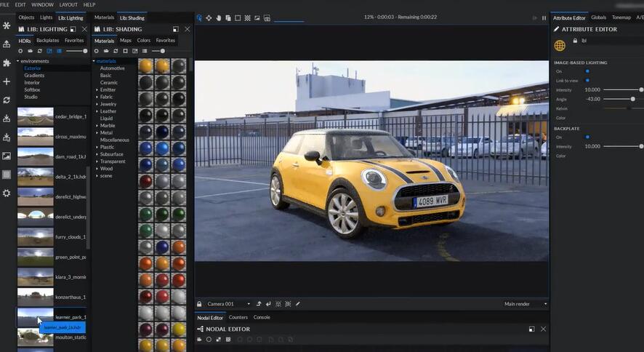Open the WINDOW menu

42,4
